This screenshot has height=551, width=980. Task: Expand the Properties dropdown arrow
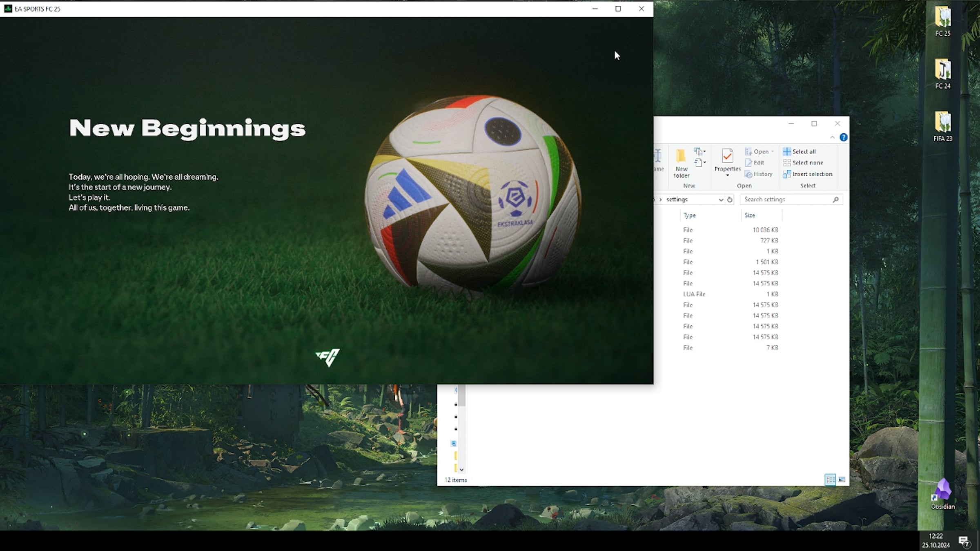(x=727, y=175)
